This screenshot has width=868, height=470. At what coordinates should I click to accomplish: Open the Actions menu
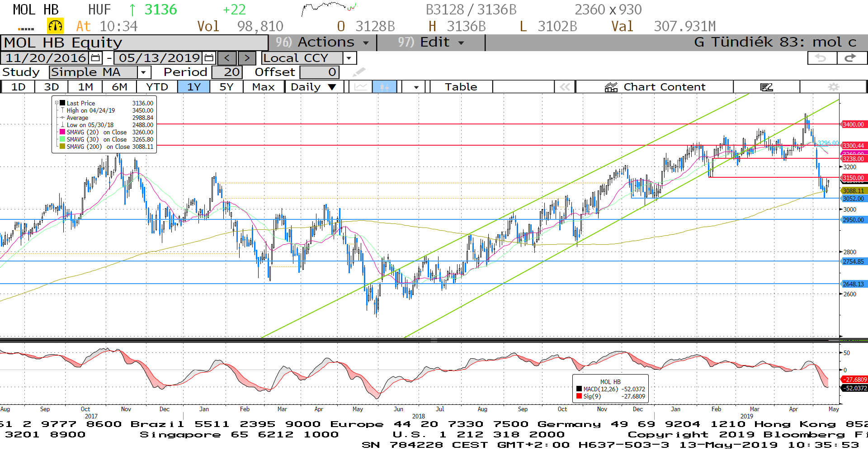(x=322, y=43)
